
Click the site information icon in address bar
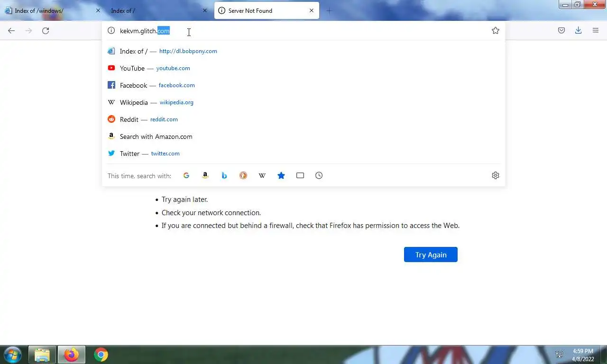[111, 31]
